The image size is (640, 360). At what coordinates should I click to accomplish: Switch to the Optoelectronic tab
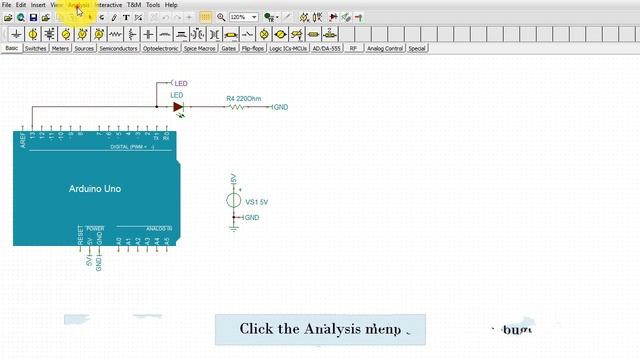160,48
